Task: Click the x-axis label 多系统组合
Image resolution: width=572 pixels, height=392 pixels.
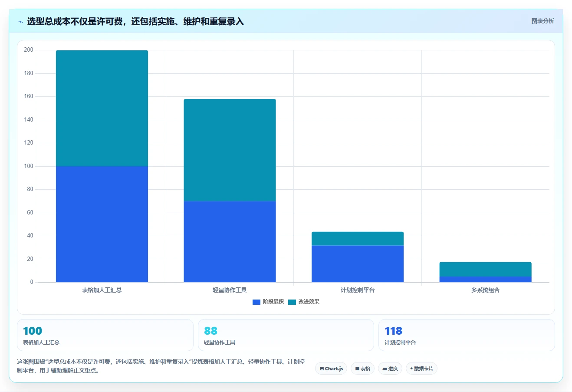Action: pyautogui.click(x=485, y=290)
